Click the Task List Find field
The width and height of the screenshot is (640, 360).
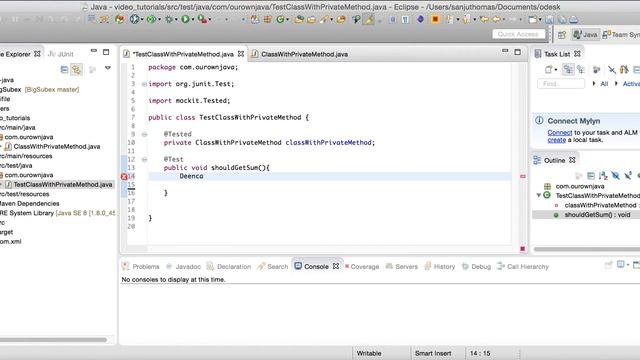(x=561, y=84)
